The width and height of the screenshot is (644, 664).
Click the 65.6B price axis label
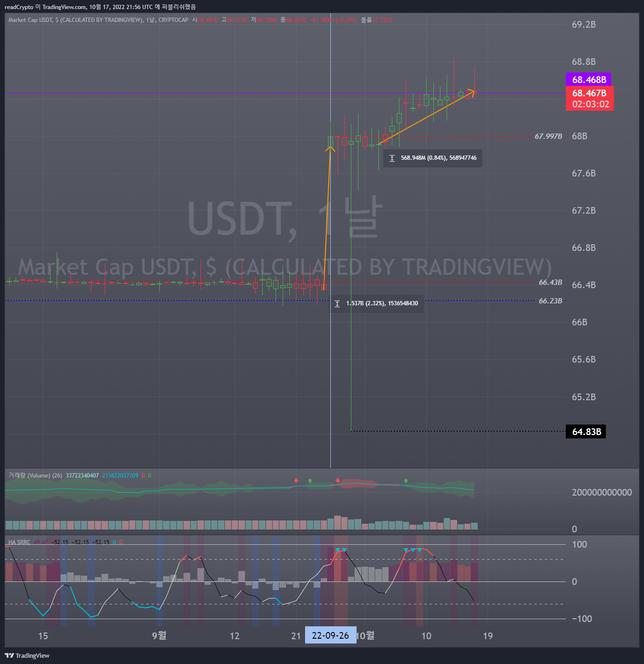(584, 359)
